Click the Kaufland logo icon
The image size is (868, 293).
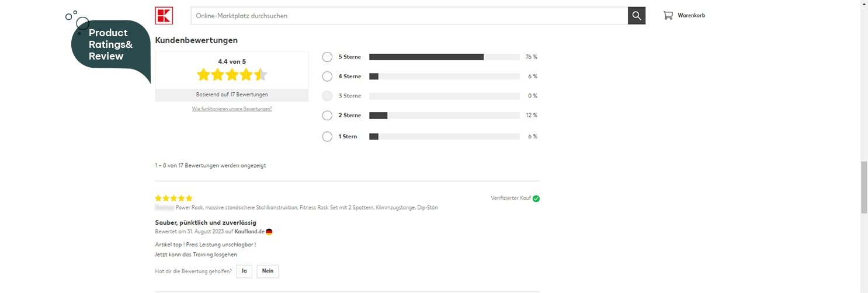pyautogui.click(x=164, y=15)
